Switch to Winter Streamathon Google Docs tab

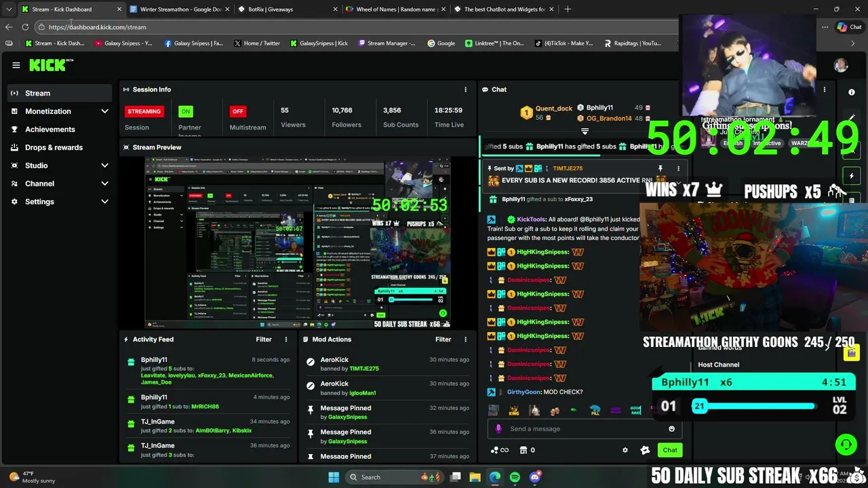click(180, 9)
